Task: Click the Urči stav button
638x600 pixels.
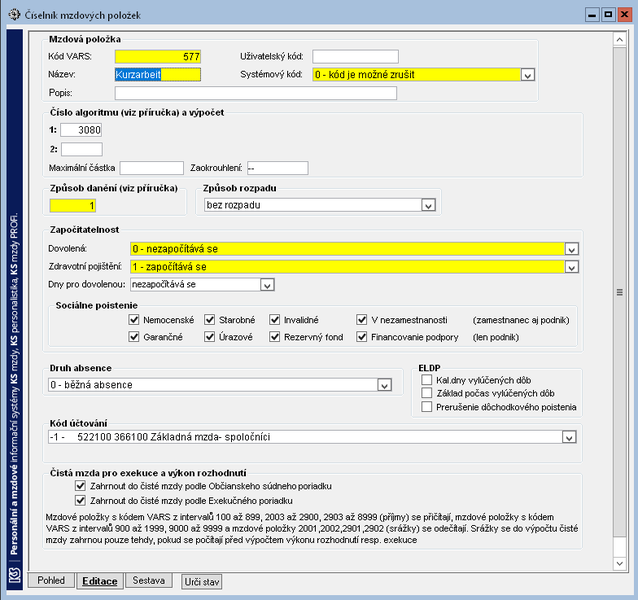Action: click(x=202, y=582)
